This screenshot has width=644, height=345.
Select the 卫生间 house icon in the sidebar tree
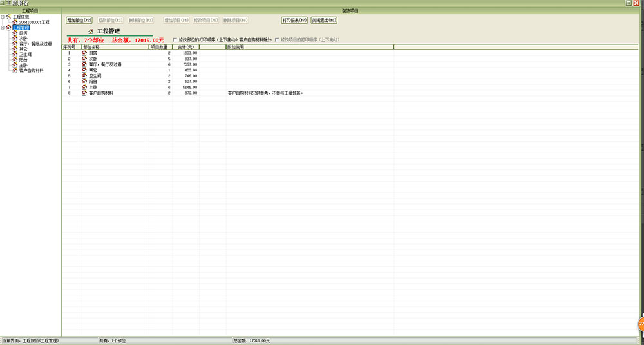pyautogui.click(x=15, y=55)
